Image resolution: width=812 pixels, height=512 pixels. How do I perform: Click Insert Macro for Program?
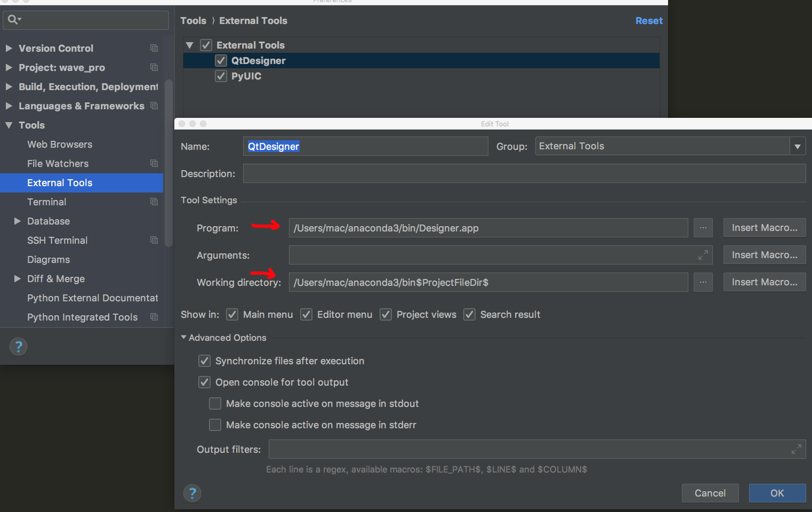click(765, 228)
